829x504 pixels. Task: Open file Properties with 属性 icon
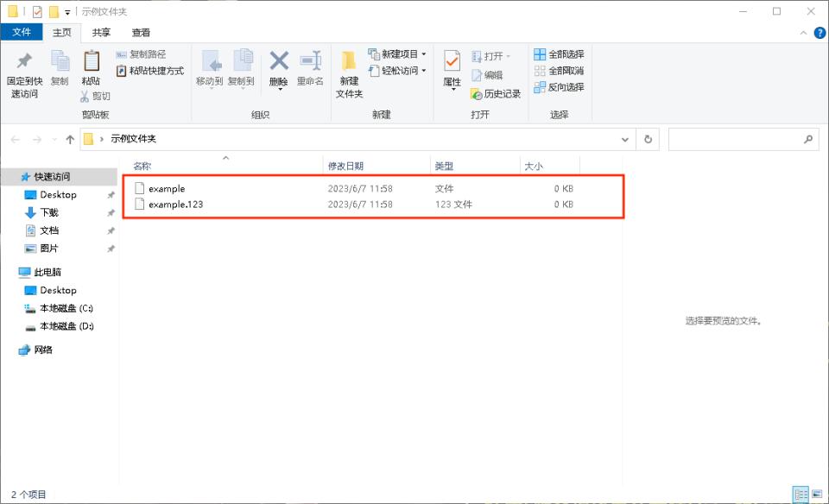[x=452, y=69]
